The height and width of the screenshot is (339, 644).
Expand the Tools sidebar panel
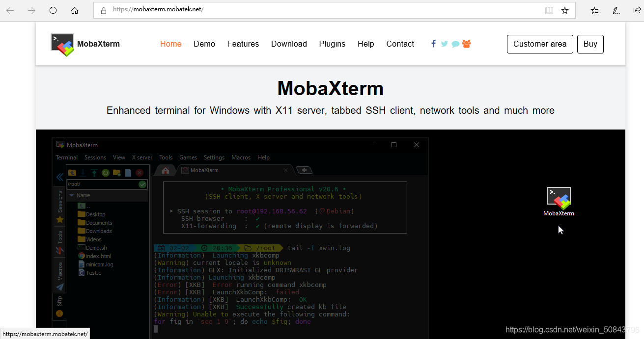59,238
